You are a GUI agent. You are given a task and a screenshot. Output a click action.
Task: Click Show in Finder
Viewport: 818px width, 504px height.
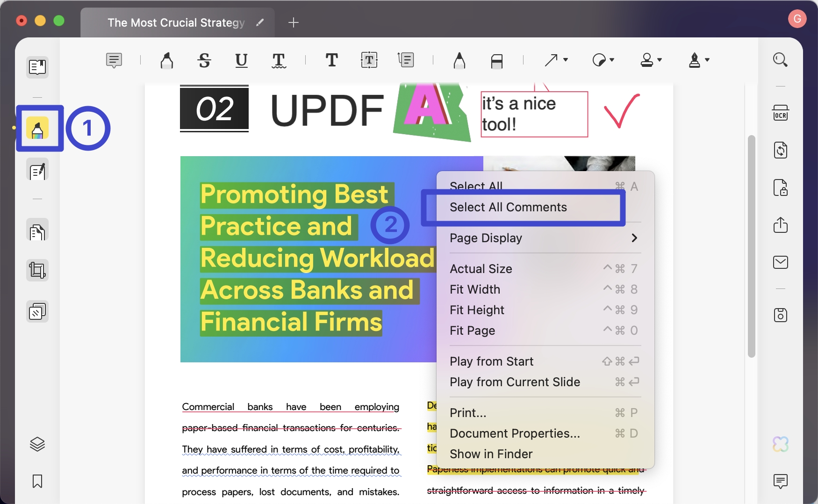point(491,454)
